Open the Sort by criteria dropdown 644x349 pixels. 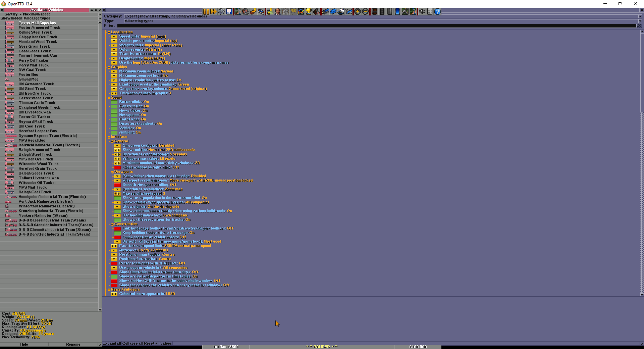coord(61,14)
